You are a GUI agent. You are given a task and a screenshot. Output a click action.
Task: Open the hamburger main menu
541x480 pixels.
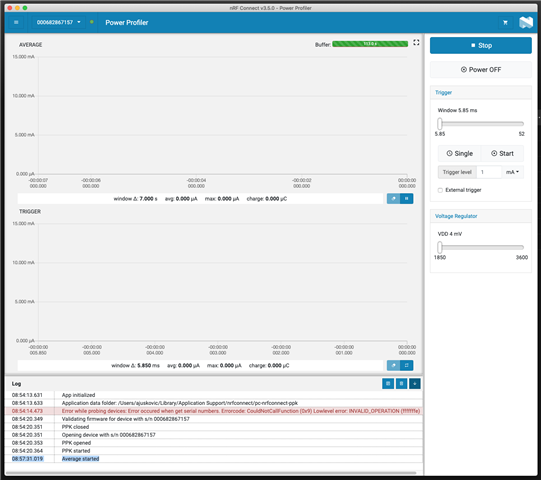coord(16,22)
